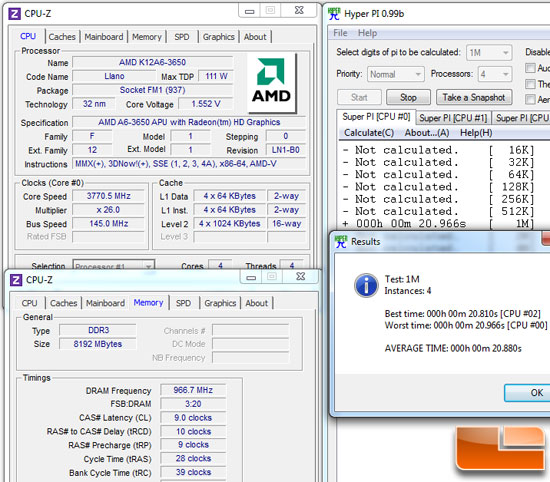Image resolution: width=550 pixels, height=482 pixels.
Task: Click Take a Snapshot button
Action: [x=474, y=97]
